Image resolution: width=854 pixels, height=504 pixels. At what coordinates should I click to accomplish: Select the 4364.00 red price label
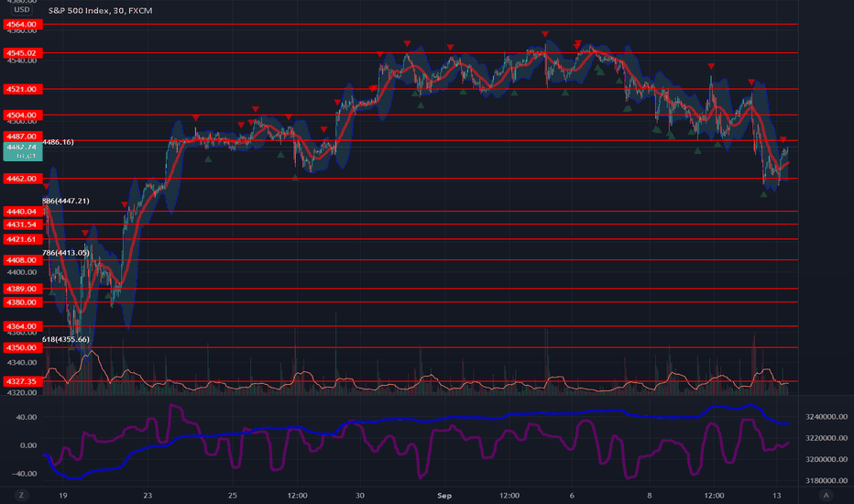[x=23, y=326]
